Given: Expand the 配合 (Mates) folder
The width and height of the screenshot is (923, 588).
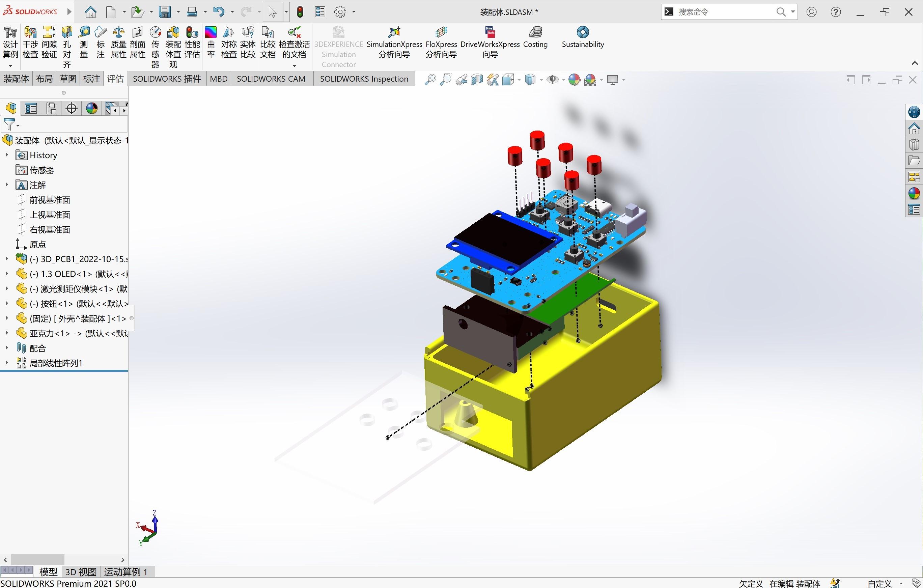Looking at the screenshot, I should pos(6,348).
